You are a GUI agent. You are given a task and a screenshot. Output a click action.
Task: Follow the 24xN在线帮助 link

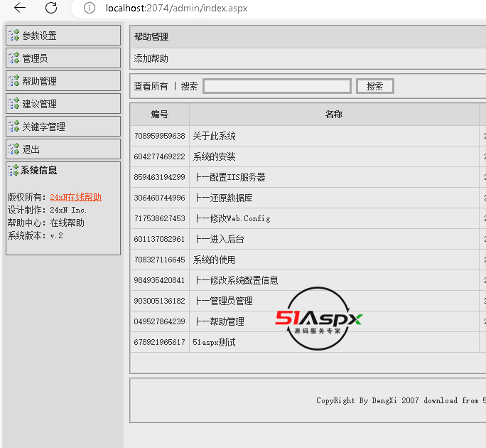click(x=76, y=197)
